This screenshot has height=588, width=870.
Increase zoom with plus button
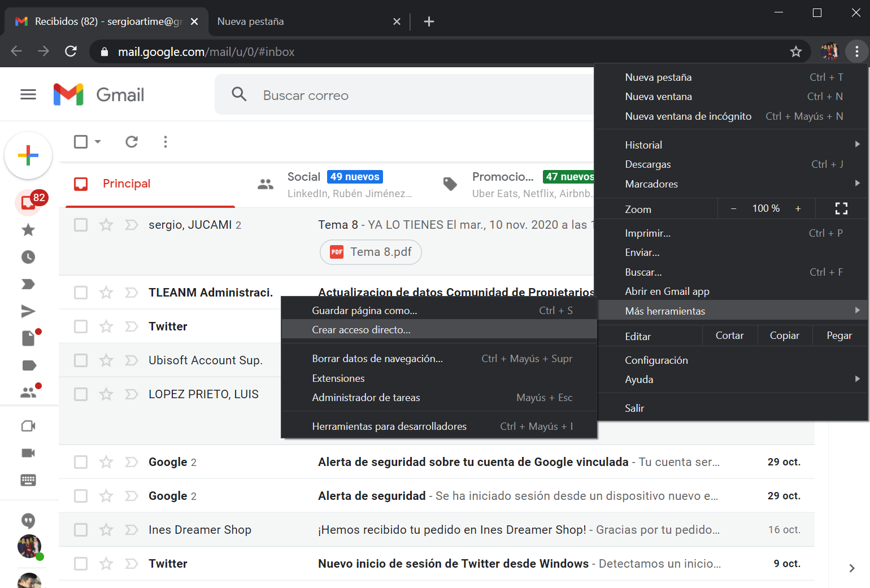coord(798,209)
